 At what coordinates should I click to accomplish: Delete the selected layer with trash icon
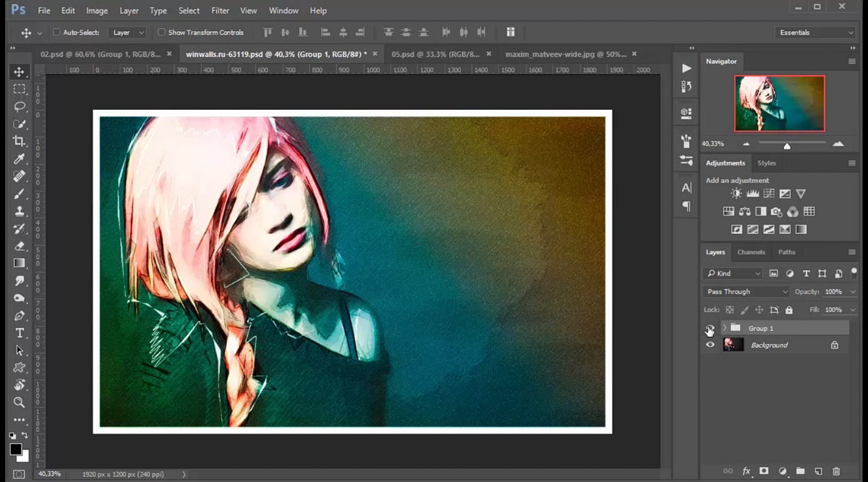pyautogui.click(x=836, y=471)
